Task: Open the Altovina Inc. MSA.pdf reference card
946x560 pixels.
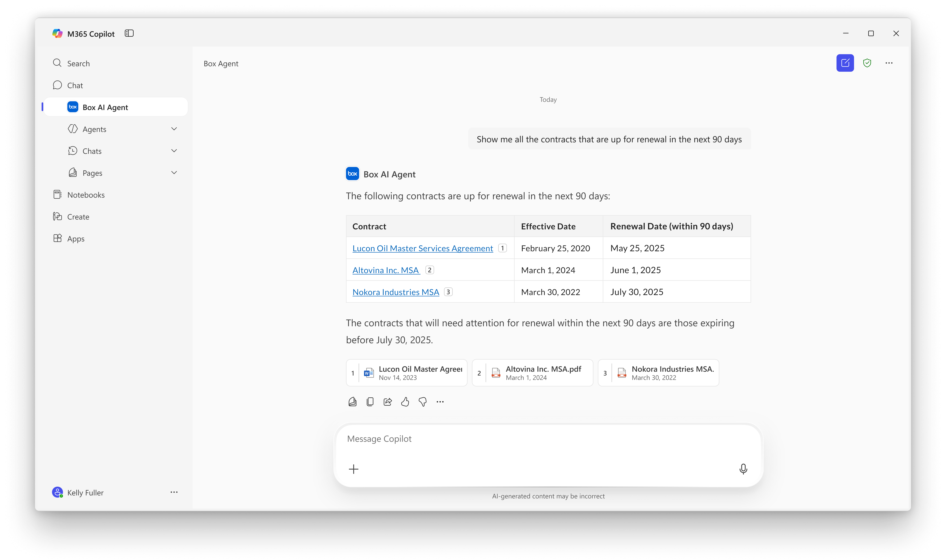Action: [532, 373]
